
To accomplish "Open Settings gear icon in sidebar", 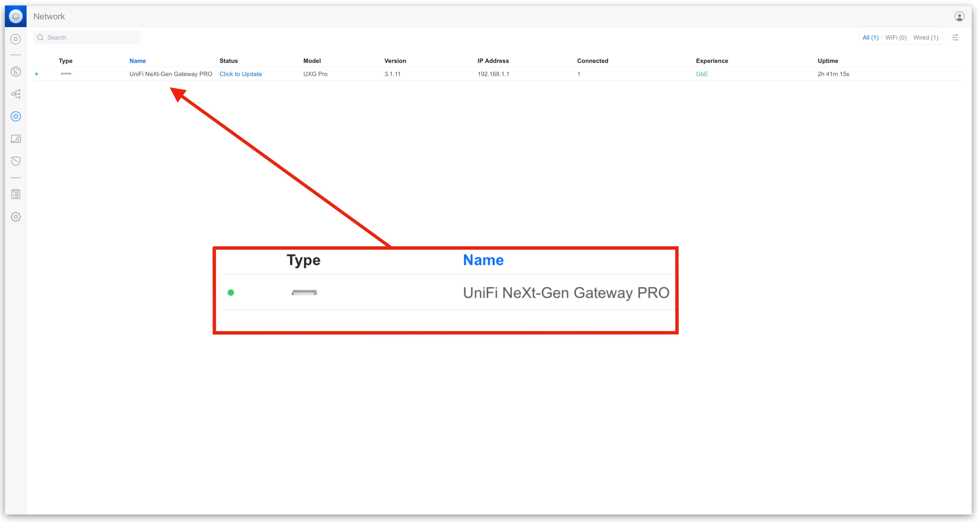I will pyautogui.click(x=15, y=217).
